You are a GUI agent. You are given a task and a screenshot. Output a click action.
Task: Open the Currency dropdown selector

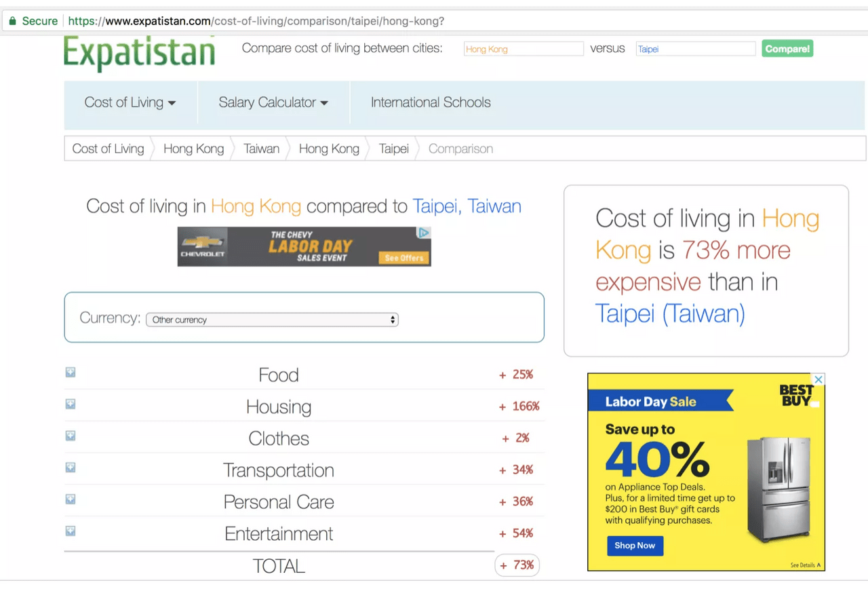272,320
